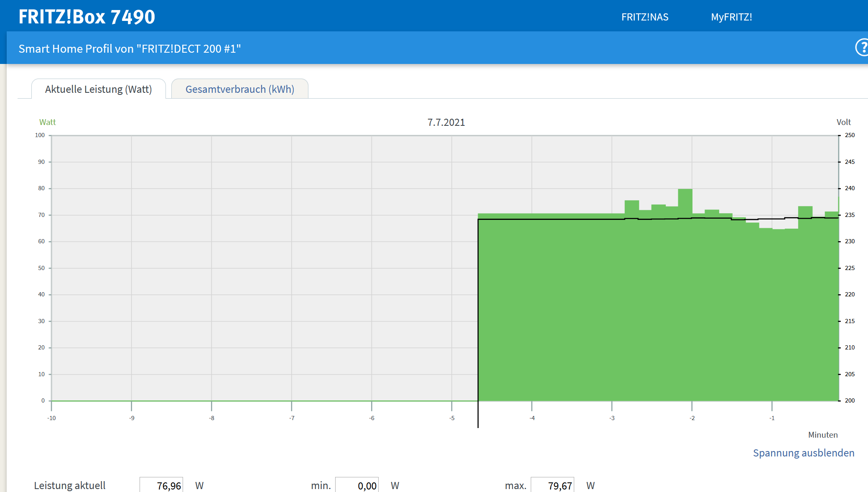Click the 7.7.2021 chart date label

pos(446,122)
